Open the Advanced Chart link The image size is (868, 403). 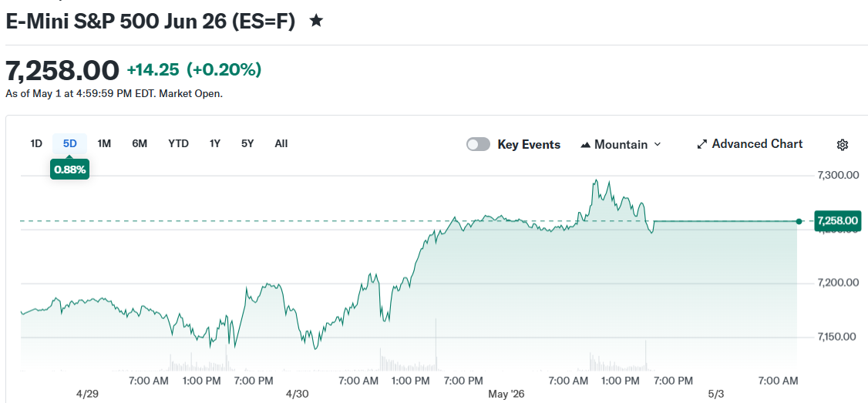tap(749, 144)
